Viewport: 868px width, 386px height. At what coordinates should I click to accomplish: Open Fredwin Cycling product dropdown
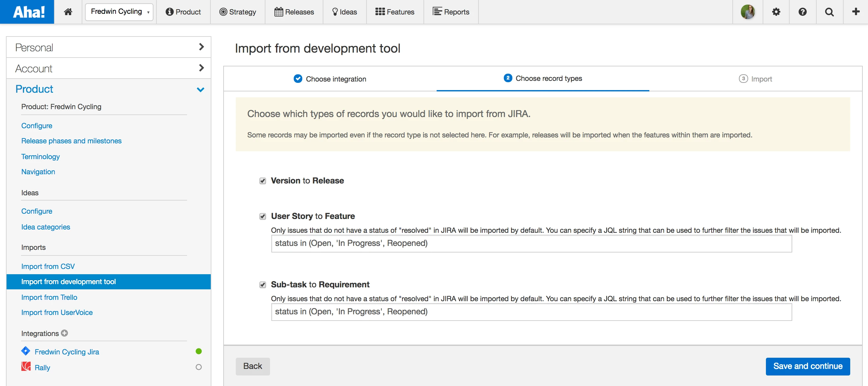click(119, 12)
